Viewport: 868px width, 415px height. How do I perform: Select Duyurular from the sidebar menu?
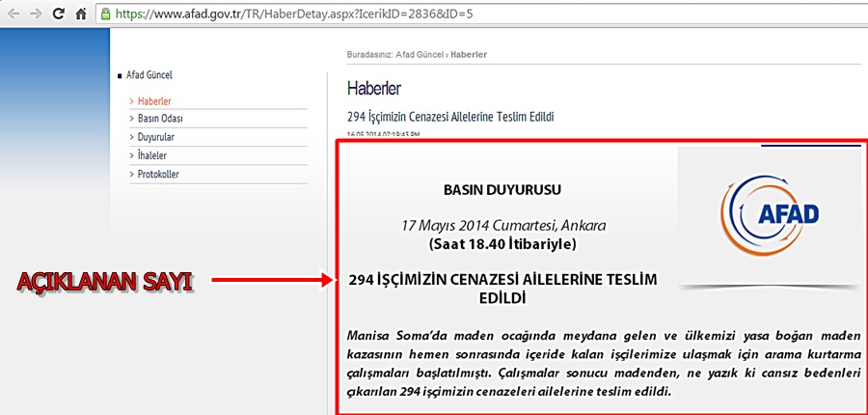(156, 137)
